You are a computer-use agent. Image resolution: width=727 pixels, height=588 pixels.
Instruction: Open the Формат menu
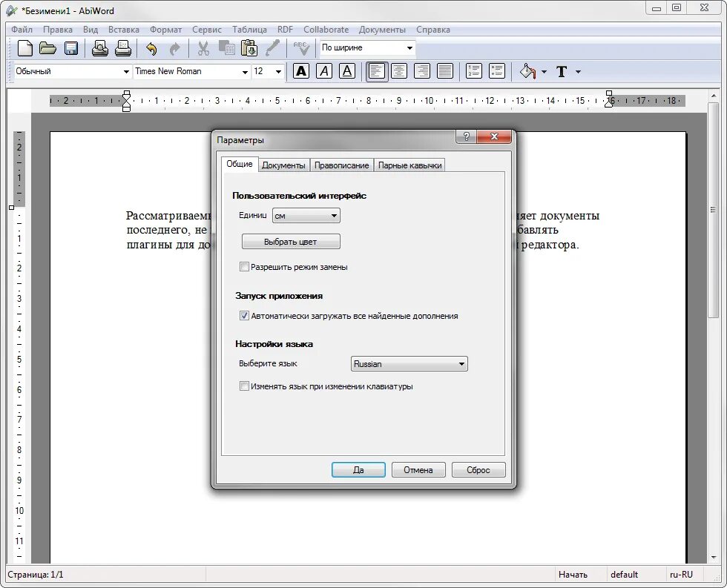[x=165, y=30]
